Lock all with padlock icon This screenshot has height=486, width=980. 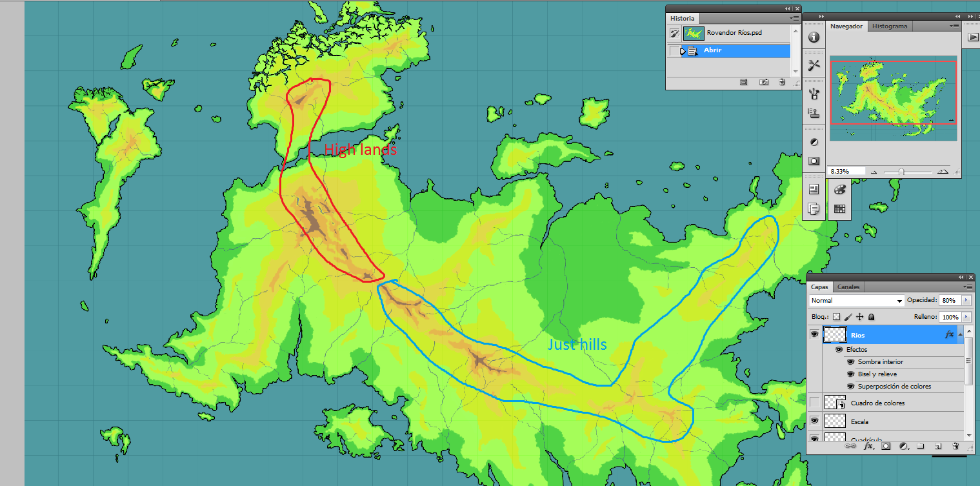pos(871,317)
